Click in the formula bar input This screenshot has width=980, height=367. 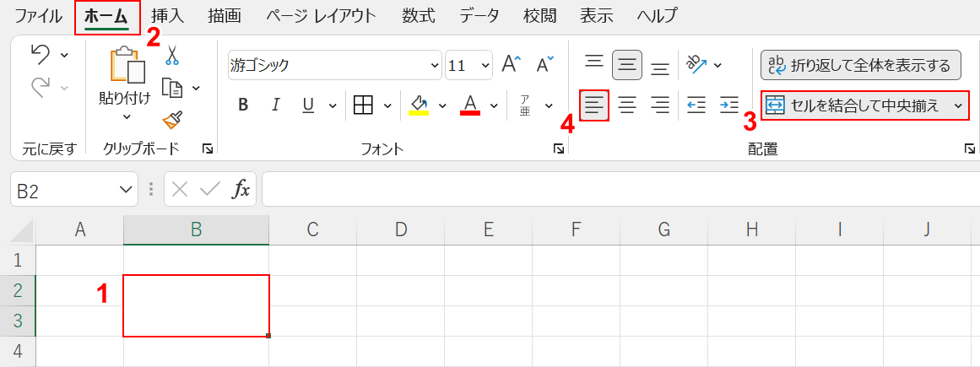click(620, 190)
